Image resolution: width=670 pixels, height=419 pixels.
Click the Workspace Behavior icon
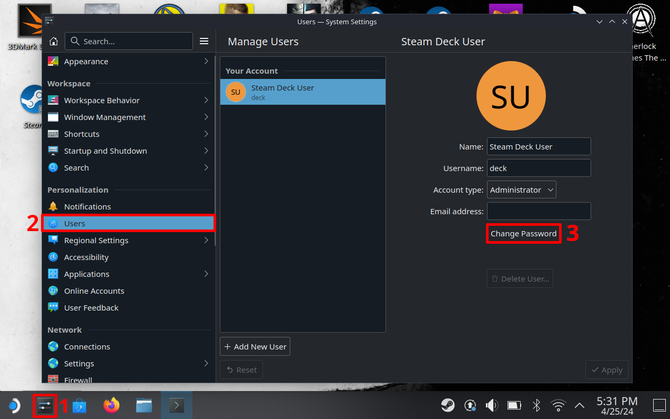(x=53, y=100)
